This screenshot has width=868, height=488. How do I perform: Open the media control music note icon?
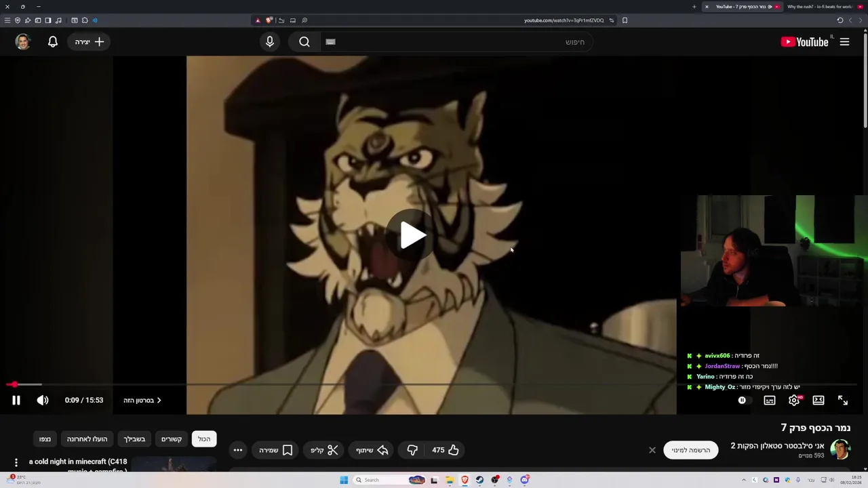[58, 20]
